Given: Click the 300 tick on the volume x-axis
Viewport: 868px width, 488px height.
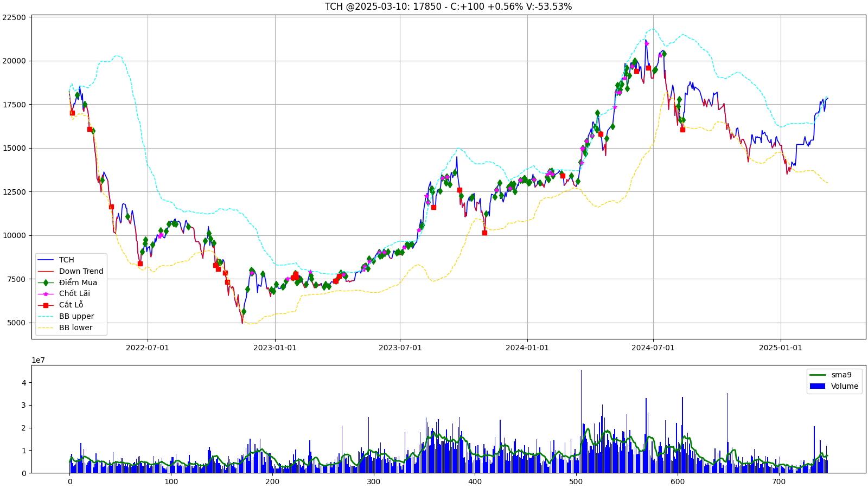Looking at the screenshot, I should (373, 481).
